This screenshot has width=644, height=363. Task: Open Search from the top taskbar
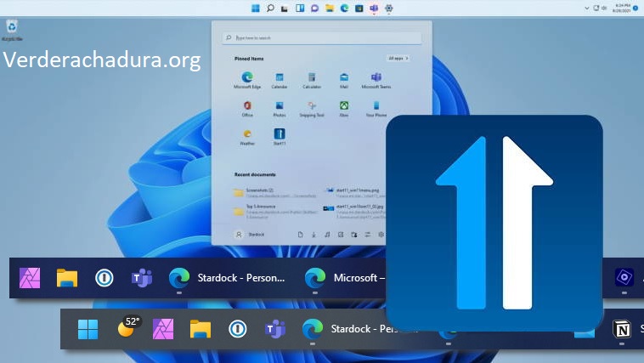tap(270, 9)
